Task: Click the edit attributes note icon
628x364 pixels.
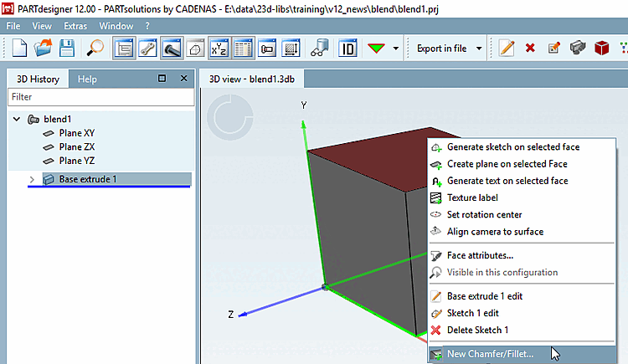Action: pos(554,49)
